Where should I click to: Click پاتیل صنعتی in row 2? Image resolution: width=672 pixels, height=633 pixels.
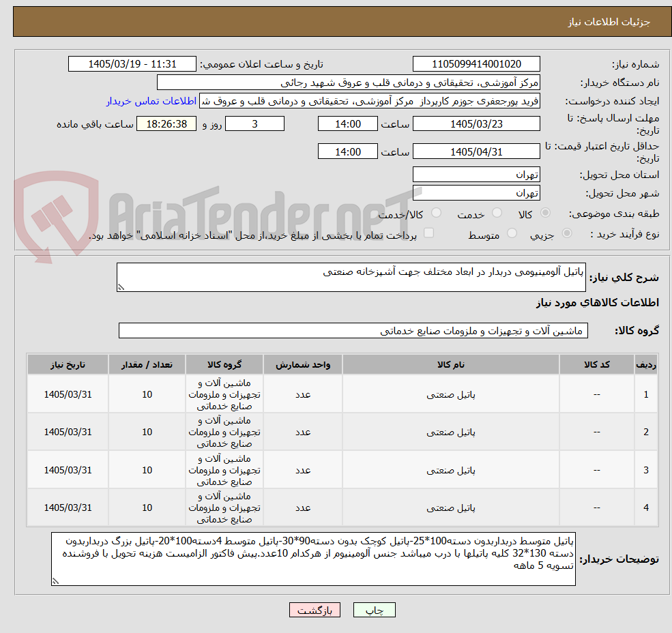coord(451,432)
